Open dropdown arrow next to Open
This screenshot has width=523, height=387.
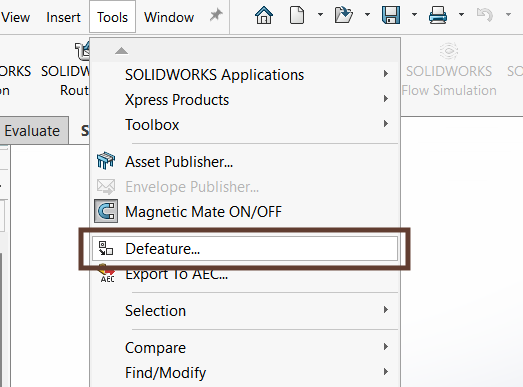367,15
